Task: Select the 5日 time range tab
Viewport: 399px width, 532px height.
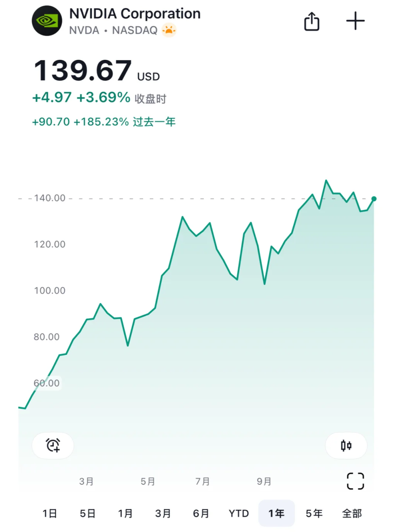Action: (x=88, y=513)
